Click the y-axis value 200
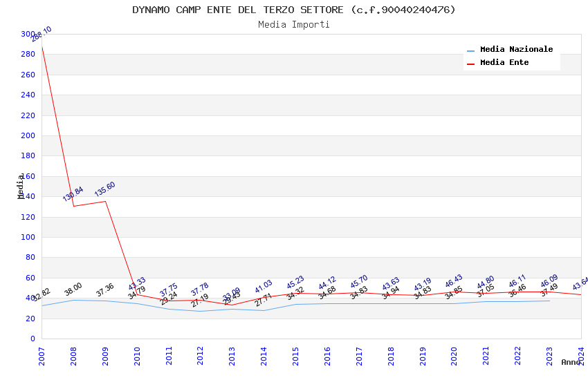588x380 pixels. click(28, 135)
